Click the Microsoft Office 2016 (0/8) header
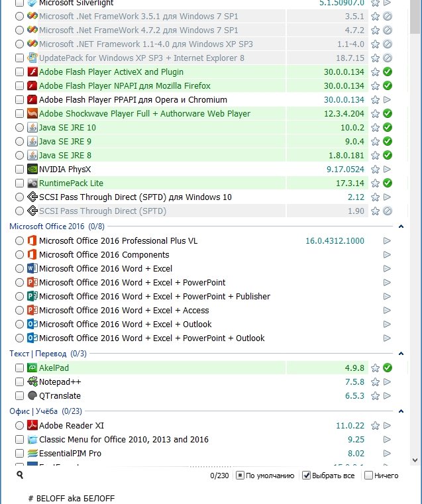This screenshot has width=422, height=504. pyautogui.click(x=57, y=227)
